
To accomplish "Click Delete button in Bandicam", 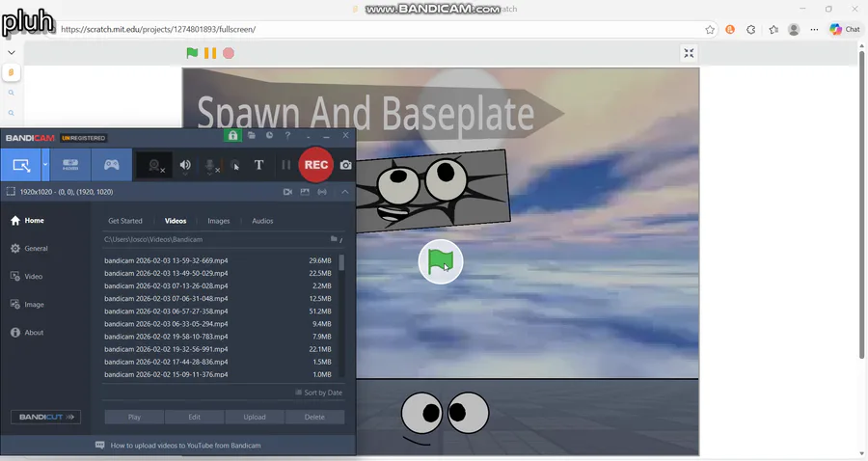I will coord(314,418).
